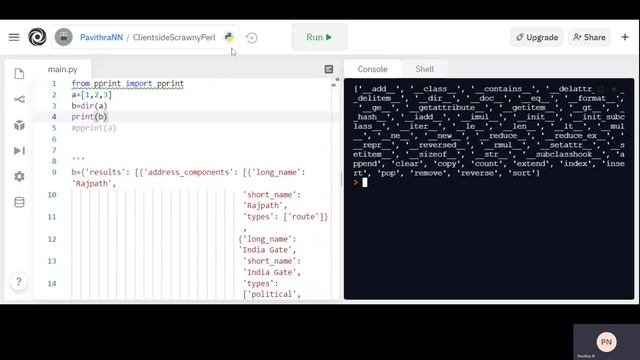Switch to the Console tab

(x=372, y=69)
